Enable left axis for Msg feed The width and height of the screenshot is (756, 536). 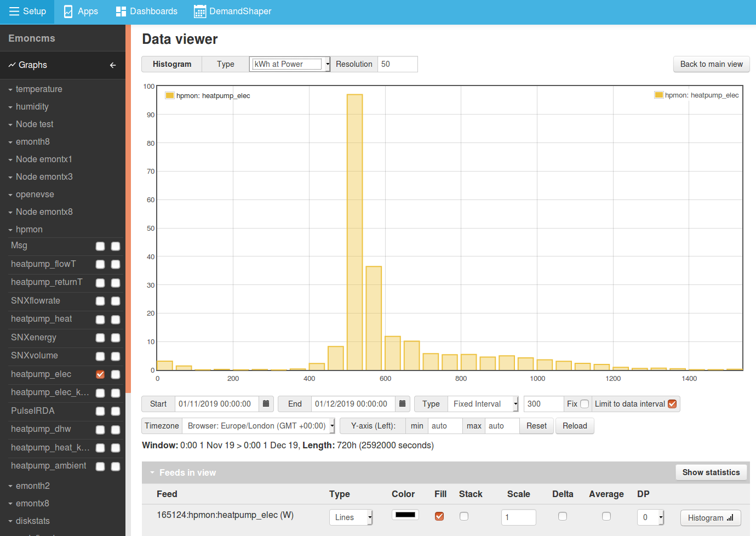click(100, 246)
